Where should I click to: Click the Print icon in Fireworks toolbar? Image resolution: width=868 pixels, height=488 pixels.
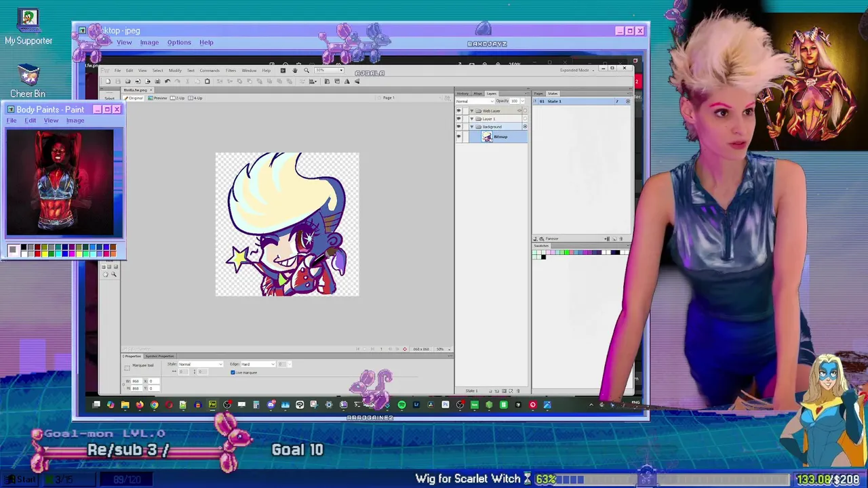point(157,81)
